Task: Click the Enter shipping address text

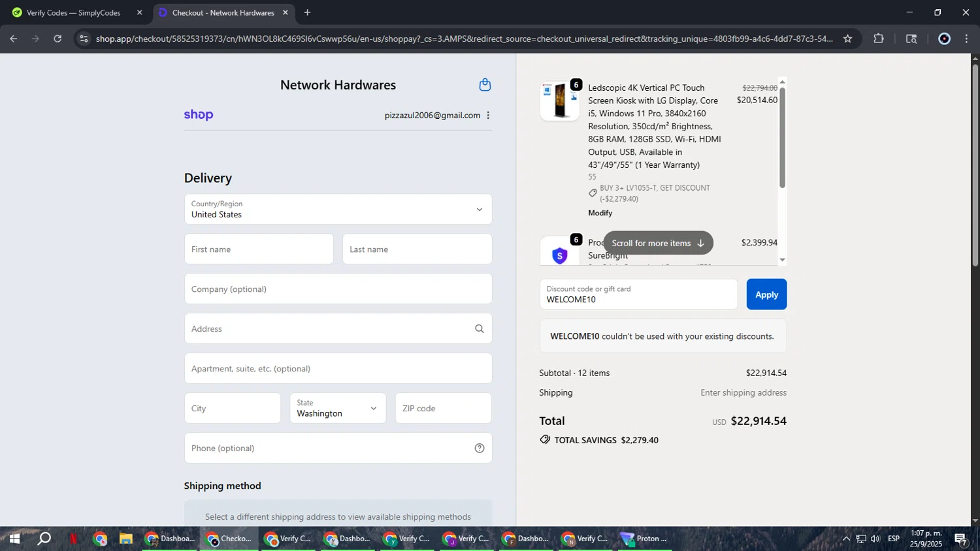Action: click(x=743, y=392)
